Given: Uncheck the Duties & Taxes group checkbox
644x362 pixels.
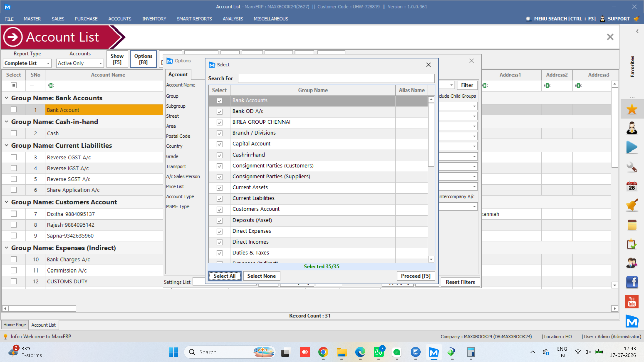Looking at the screenshot, I should [219, 253].
